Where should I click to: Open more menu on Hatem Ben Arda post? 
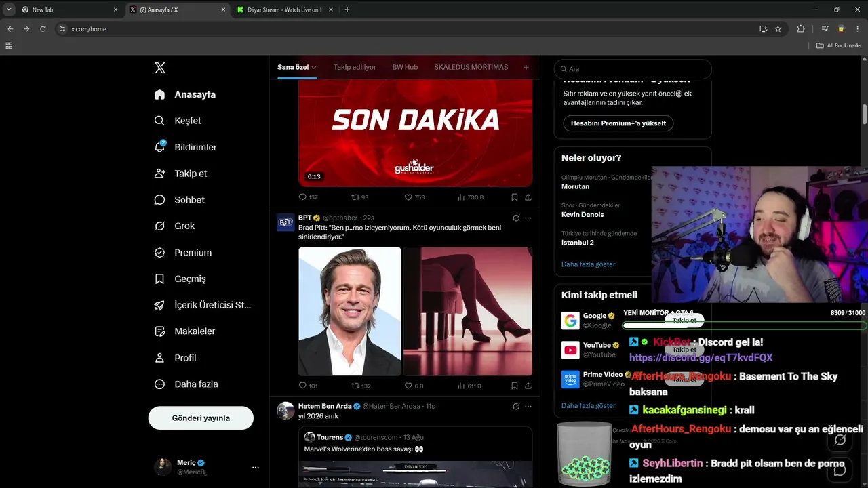(528, 406)
